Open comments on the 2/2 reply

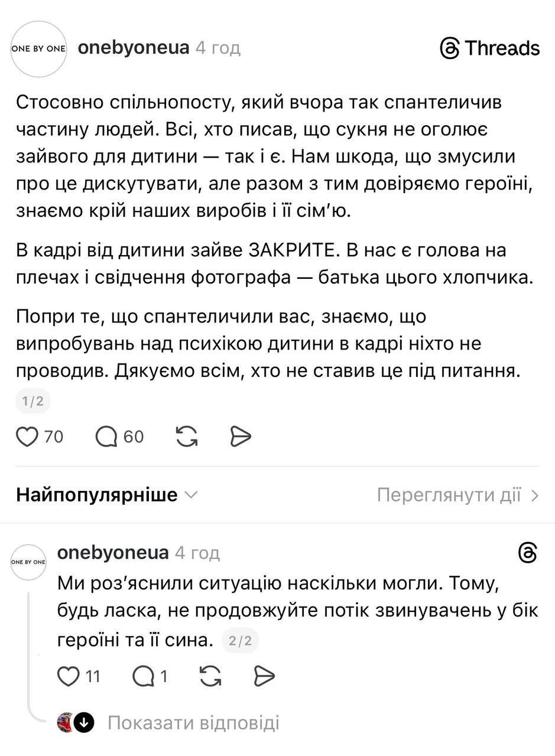pos(144,676)
